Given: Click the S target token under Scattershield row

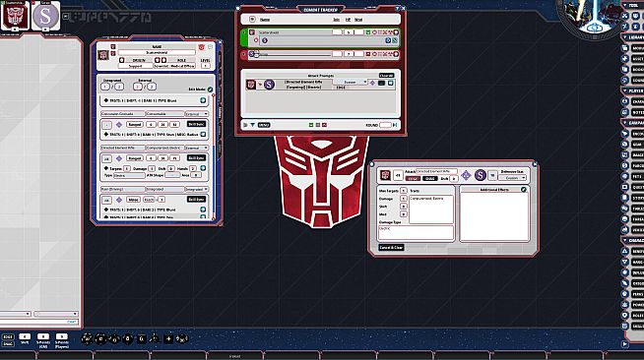Looking at the screenshot, I should tap(265, 40).
